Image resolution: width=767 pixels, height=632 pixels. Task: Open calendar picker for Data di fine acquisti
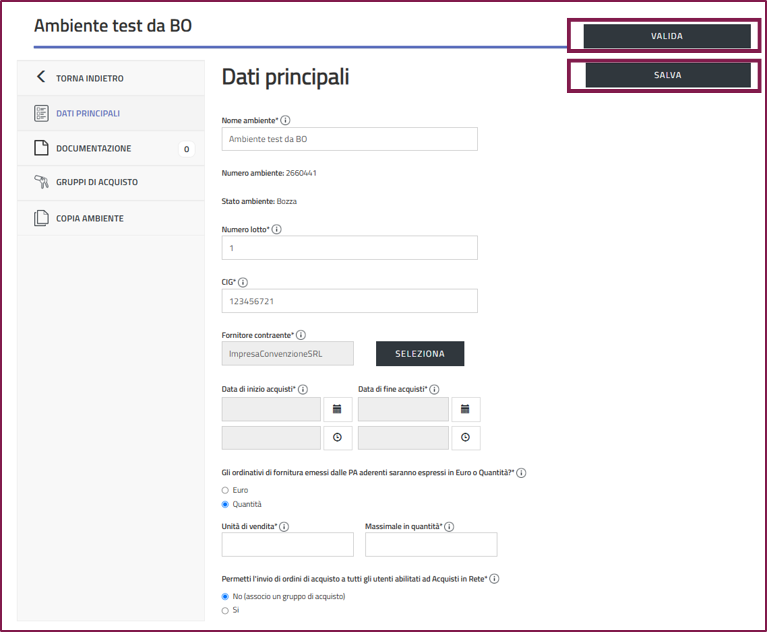(x=465, y=409)
